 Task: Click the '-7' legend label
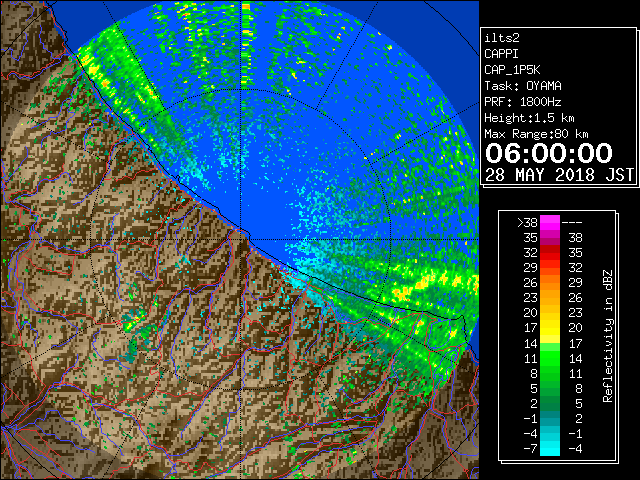coord(530,449)
